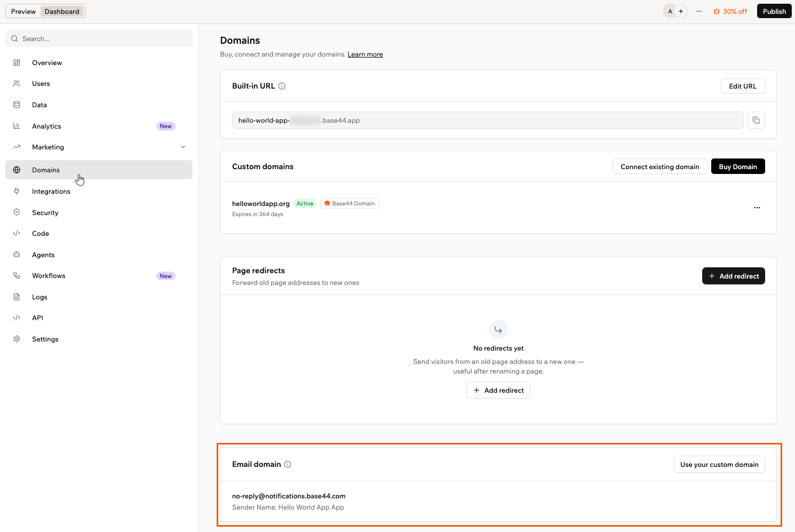The width and height of the screenshot is (795, 532).
Task: Click the Agents robot icon
Action: (17, 255)
